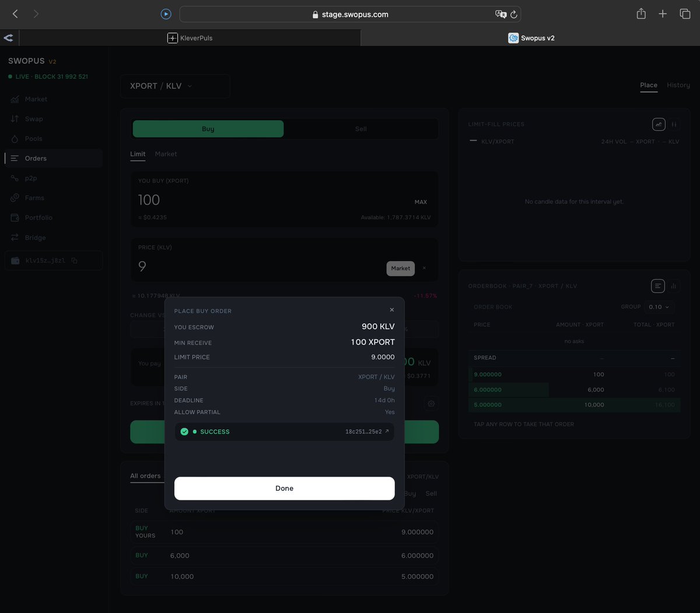Open Bridge in the sidebar
Screen dimensions: 700x613
click(54, 237)
